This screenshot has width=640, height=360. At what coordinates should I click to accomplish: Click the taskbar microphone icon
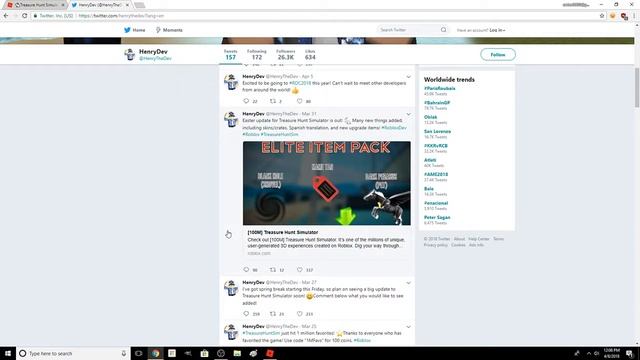coord(124,353)
